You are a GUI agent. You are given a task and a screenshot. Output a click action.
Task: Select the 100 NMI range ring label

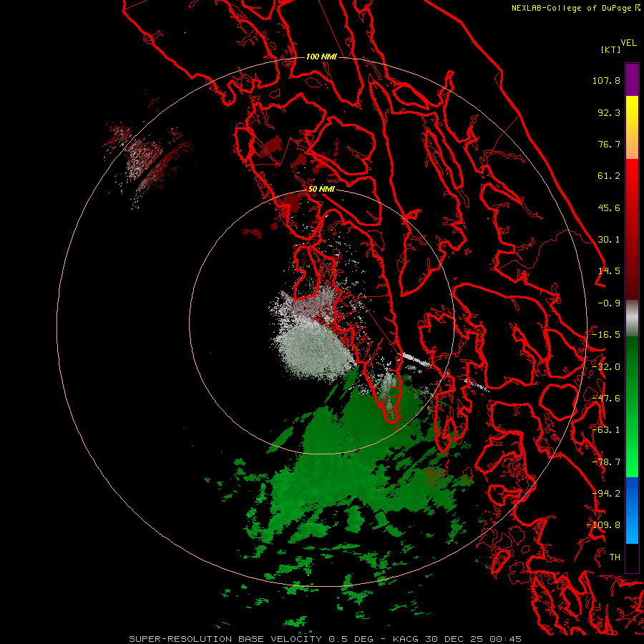pos(321,57)
